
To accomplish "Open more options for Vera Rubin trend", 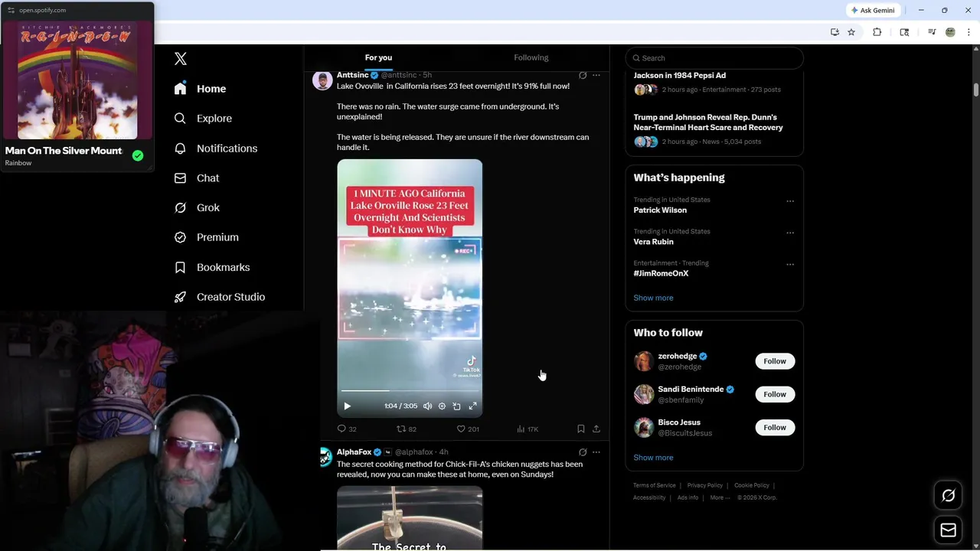I will (x=790, y=233).
